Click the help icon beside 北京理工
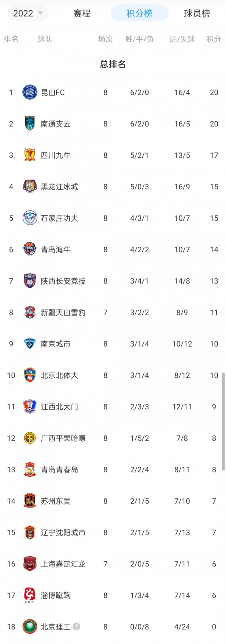 pos(77,626)
